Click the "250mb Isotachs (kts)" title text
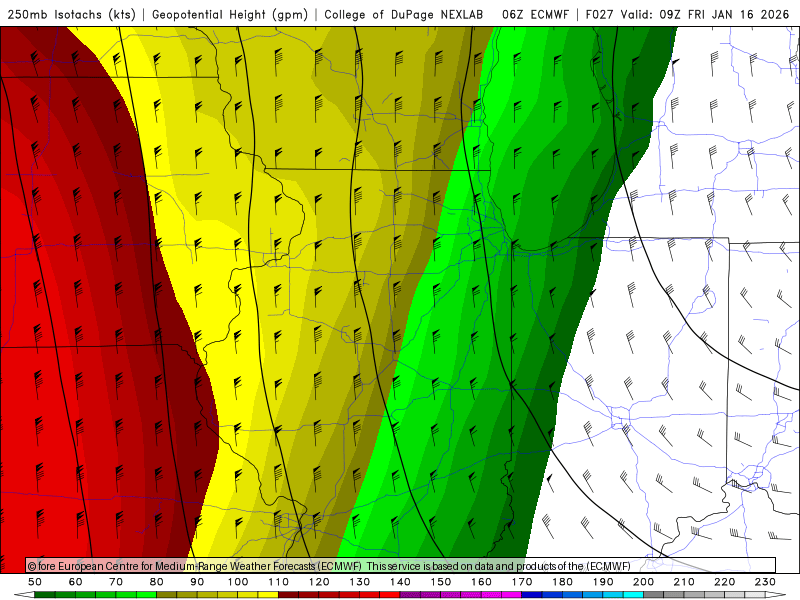Viewport: 800px width, 600px height. pos(71,14)
